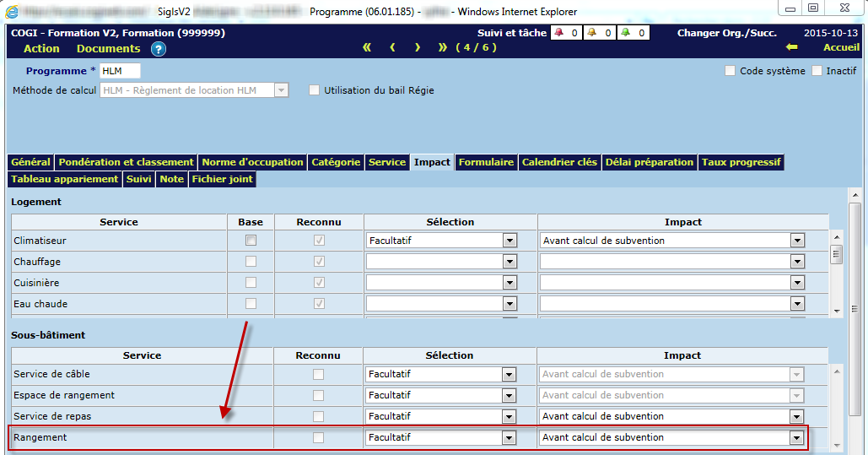Jump to last record with double-right arrows

pos(443,47)
